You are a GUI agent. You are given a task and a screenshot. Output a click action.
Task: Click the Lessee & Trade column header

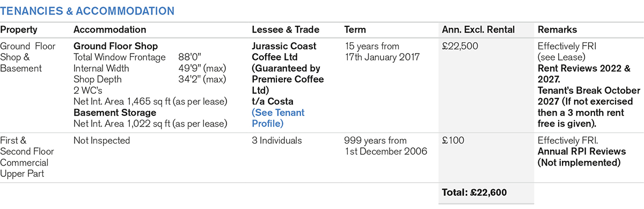tap(286, 30)
